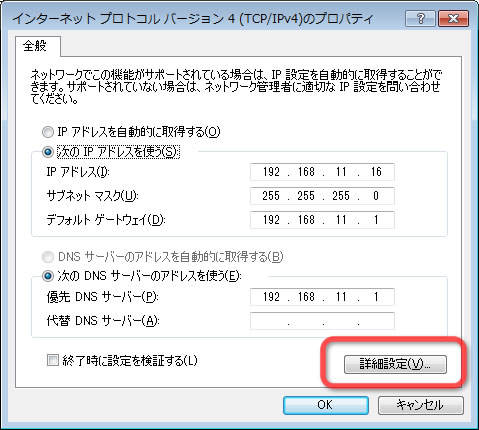
Task: Click first octet 192 of default gateway
Action: (x=271, y=220)
